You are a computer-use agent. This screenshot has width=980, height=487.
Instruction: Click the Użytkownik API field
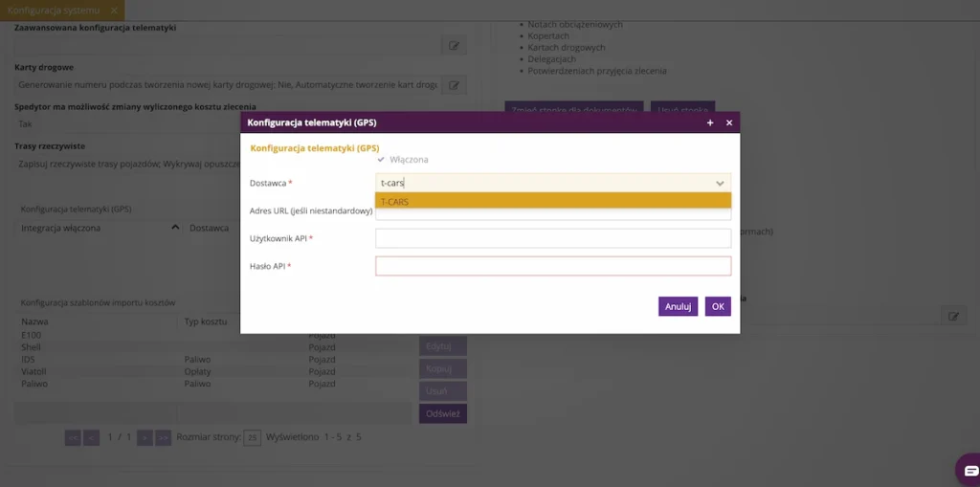[553, 238]
